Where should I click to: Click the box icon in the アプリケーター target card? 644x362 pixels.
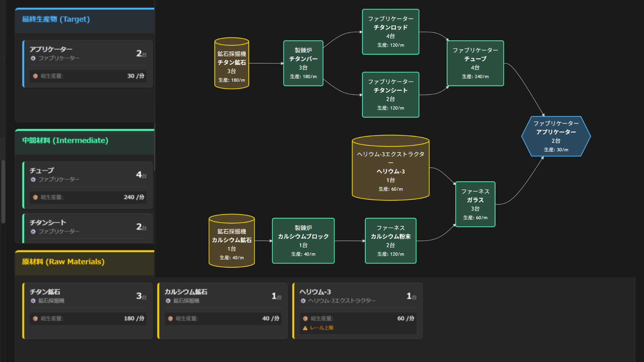pos(35,76)
